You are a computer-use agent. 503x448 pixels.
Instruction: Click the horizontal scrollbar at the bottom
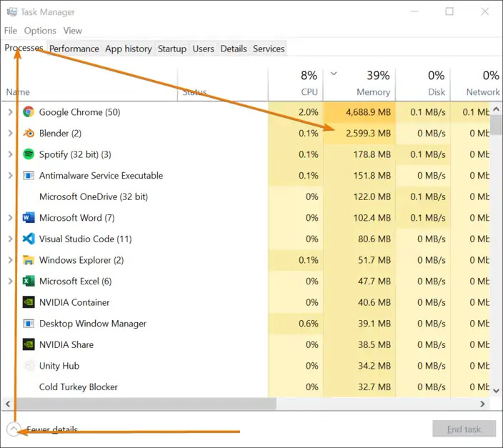coord(143,404)
